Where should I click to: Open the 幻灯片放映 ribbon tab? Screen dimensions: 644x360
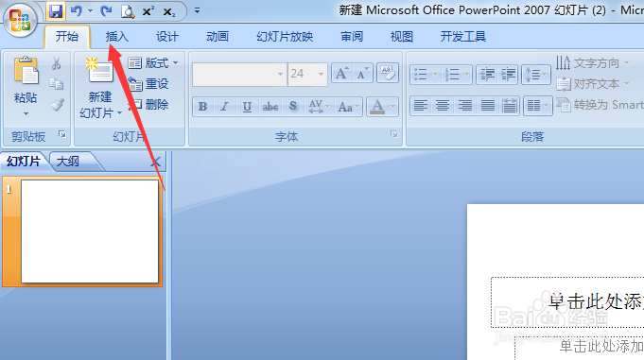285,37
